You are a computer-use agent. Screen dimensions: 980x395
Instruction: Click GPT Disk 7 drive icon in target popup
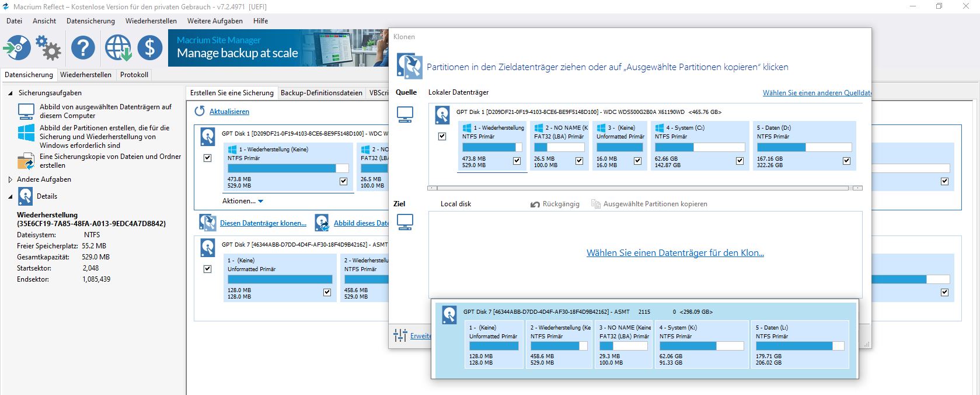449,315
